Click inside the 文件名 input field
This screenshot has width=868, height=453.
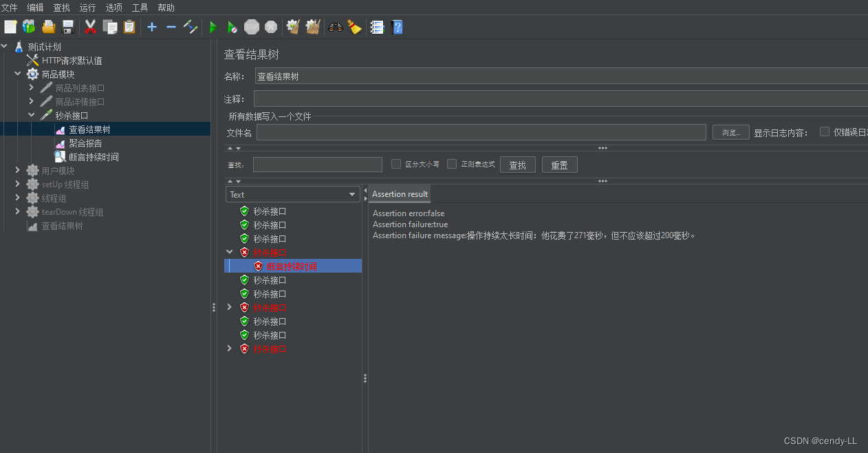point(481,131)
